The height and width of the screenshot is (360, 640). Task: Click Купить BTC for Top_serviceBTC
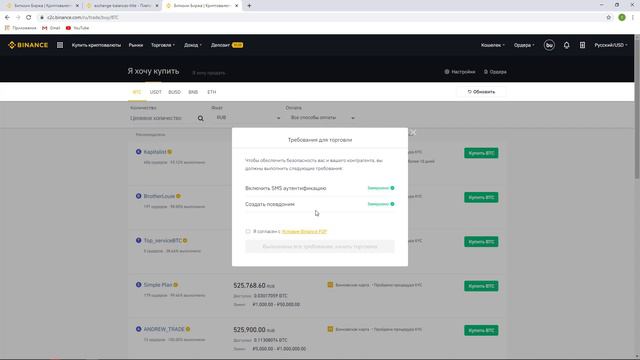coord(481,242)
